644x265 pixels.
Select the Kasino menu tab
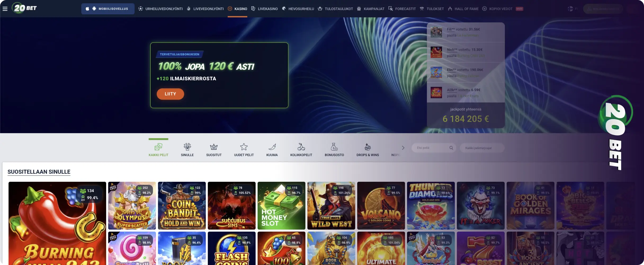pyautogui.click(x=237, y=9)
